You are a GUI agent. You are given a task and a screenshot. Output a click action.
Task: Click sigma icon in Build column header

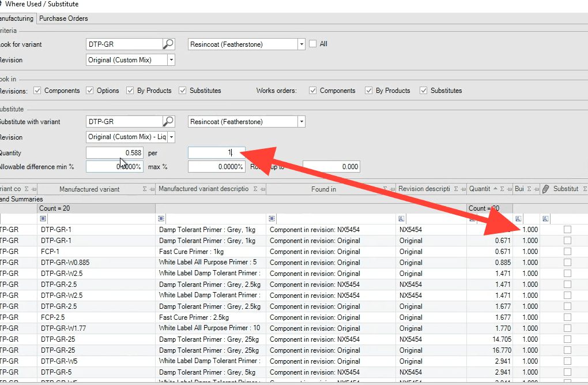tap(529, 189)
